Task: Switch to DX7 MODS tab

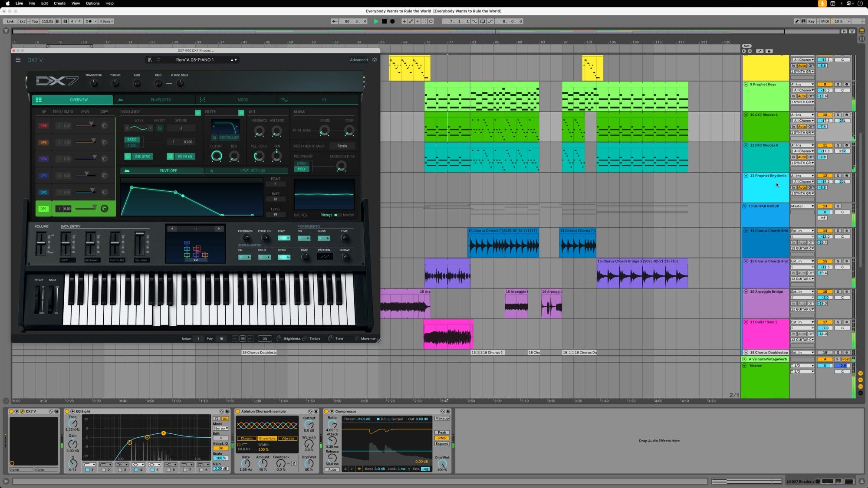Action: 237,100
